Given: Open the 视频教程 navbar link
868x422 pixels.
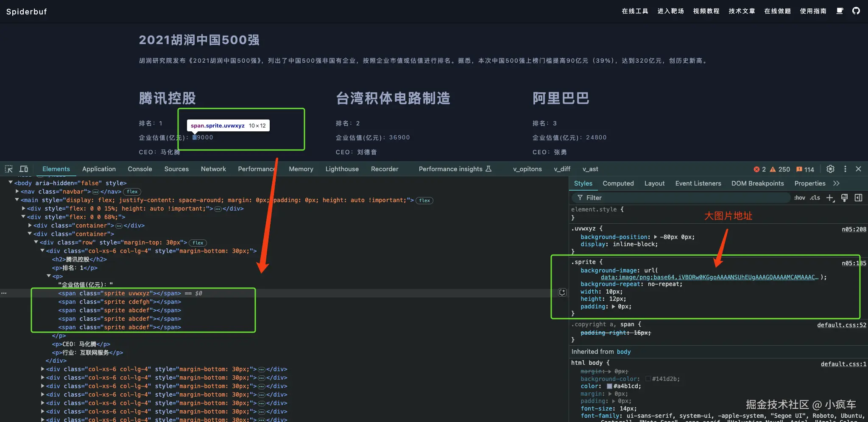Looking at the screenshot, I should (706, 11).
